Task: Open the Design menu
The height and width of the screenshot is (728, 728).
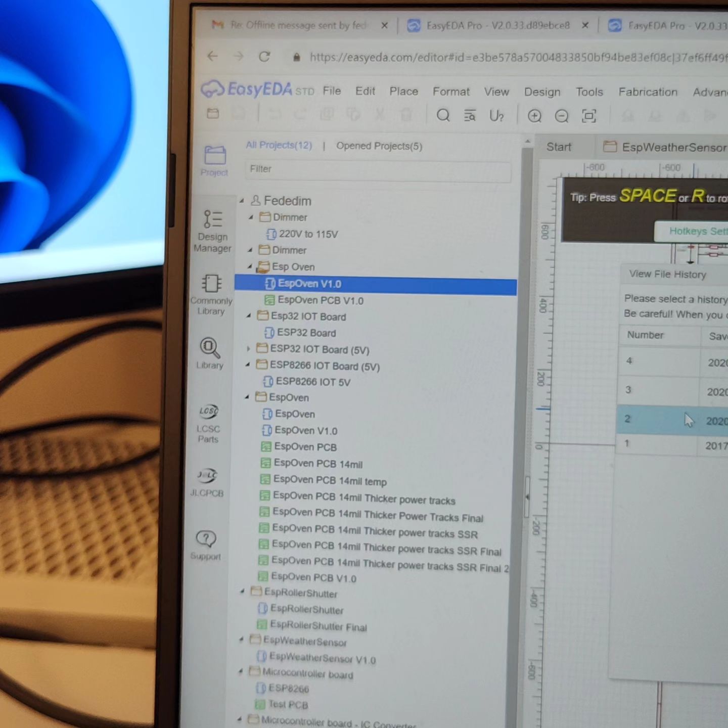Action: pyautogui.click(x=542, y=92)
